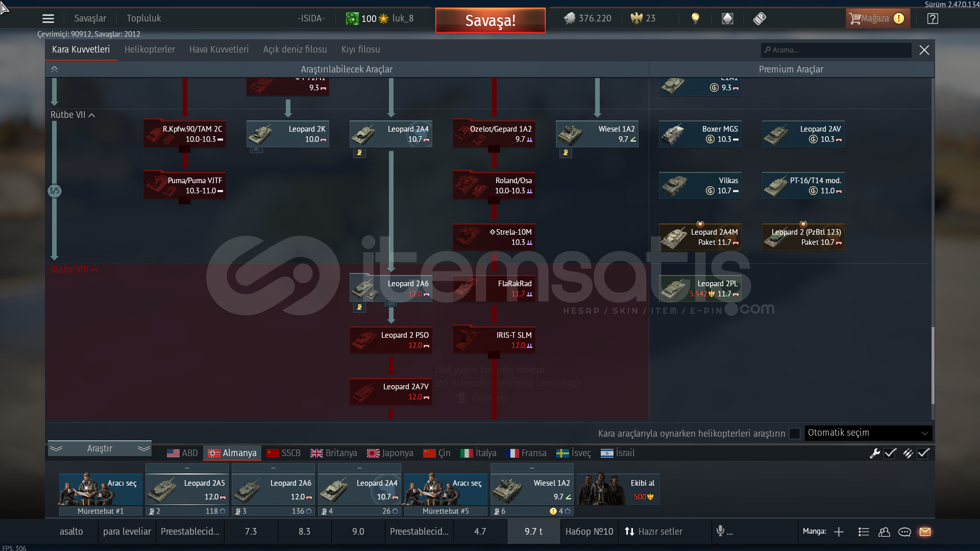The width and height of the screenshot is (980, 551).
Task: Open the lightbulb tips icon
Action: 695,18
